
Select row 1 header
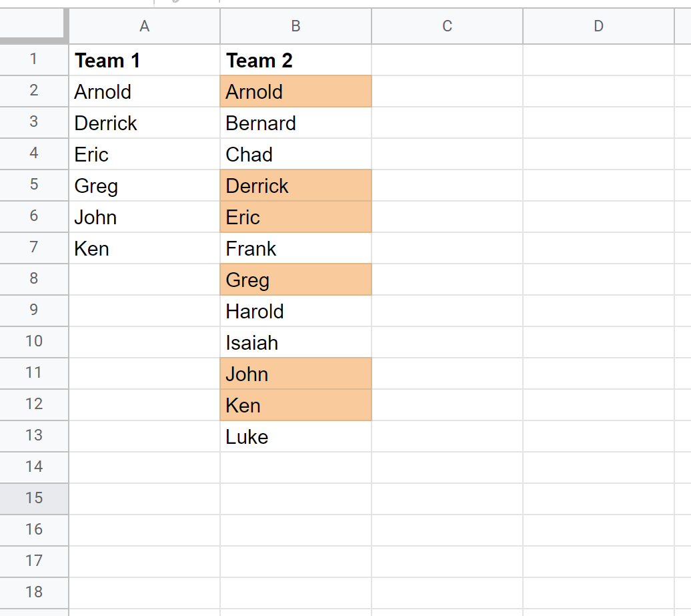pos(33,60)
